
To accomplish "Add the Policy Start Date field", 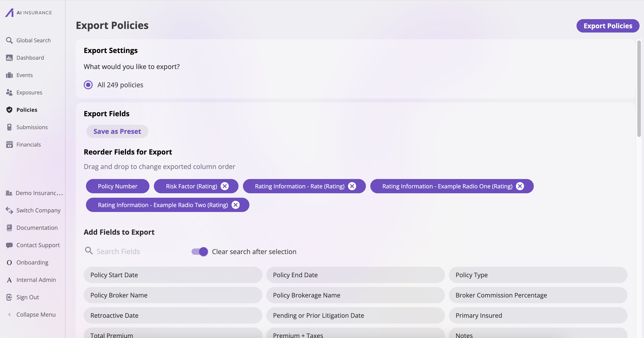I will tap(173, 275).
